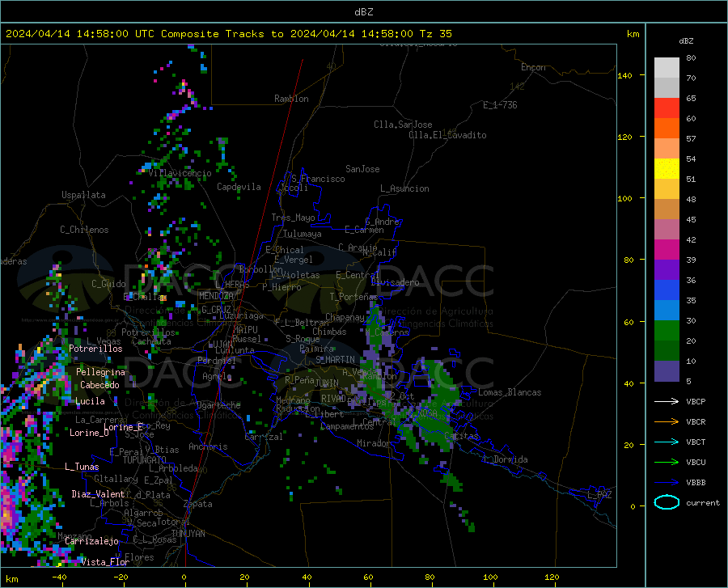Select the orange 60 dBZ color swatch
Image resolution: width=728 pixels, height=588 pixels.
pos(667,129)
